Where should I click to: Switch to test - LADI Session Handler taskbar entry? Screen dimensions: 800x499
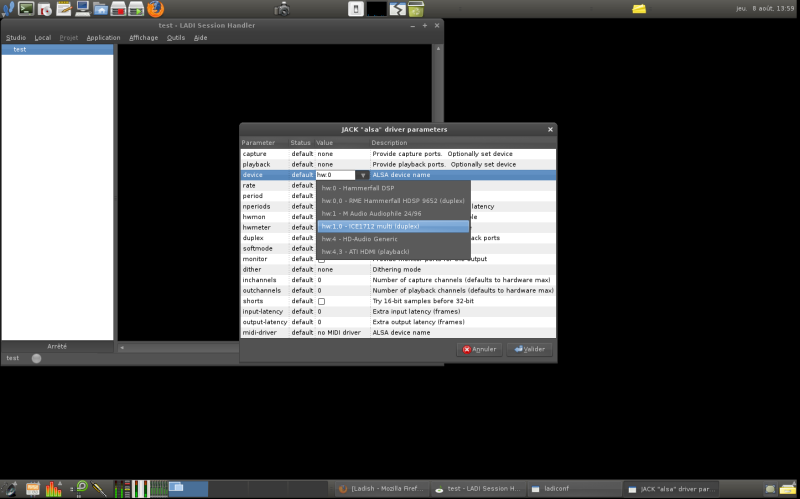click(x=478, y=489)
